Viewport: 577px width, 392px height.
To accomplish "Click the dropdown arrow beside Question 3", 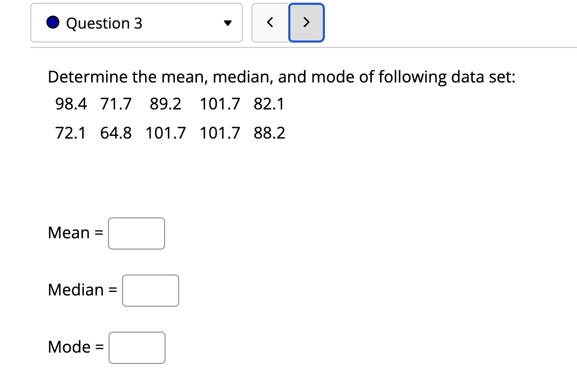I will point(228,23).
